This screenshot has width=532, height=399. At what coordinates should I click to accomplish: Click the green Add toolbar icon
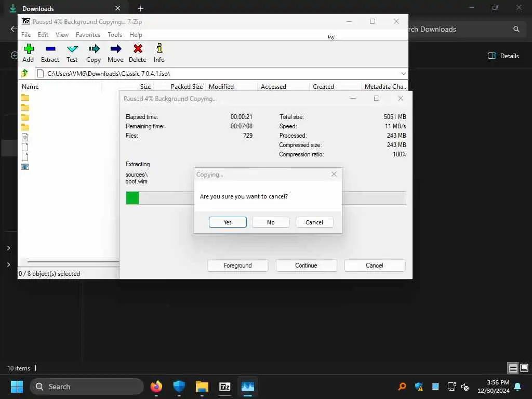[x=29, y=49]
